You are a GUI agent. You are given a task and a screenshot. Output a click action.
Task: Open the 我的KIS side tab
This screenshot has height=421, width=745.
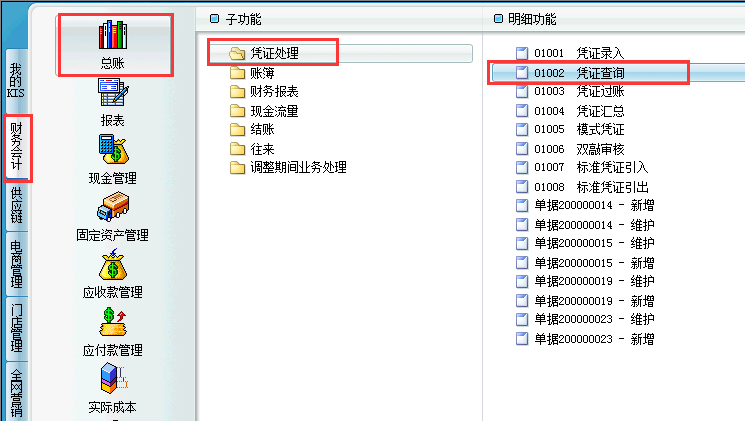[x=16, y=78]
